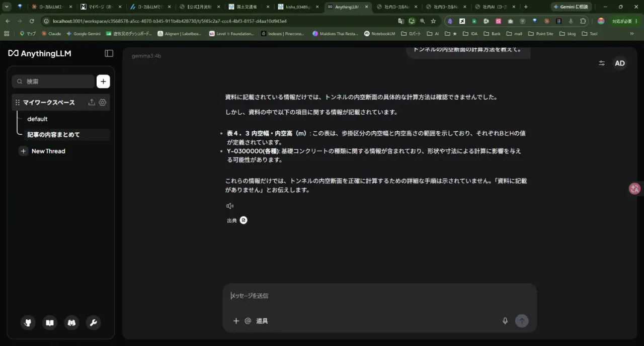Click the Gemini に相談 button
The width and height of the screenshot is (644, 346).
571,7
